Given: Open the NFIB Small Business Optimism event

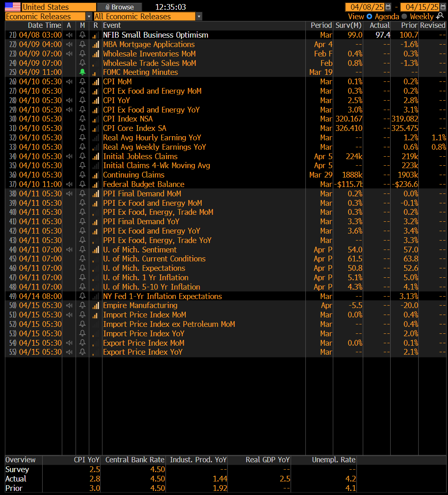Looking at the screenshot, I should point(155,35).
